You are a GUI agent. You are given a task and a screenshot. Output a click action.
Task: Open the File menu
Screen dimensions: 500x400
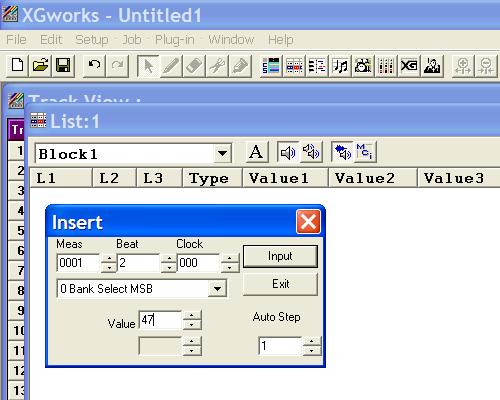point(16,40)
